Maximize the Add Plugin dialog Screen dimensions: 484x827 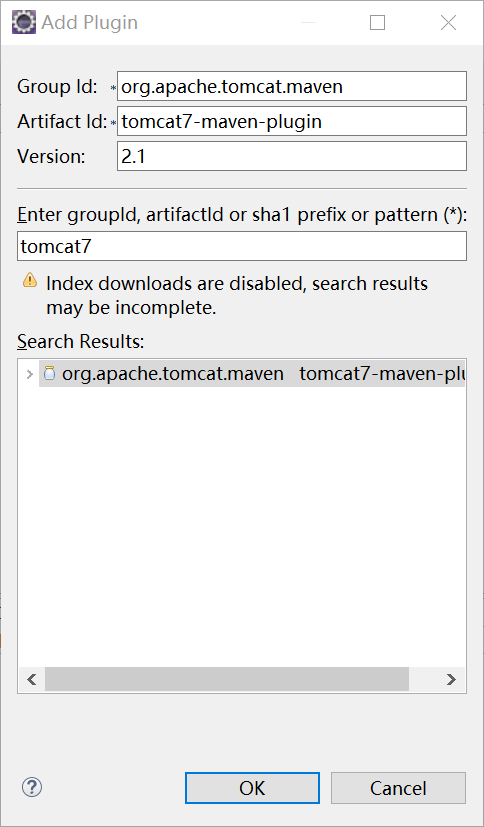(377, 23)
